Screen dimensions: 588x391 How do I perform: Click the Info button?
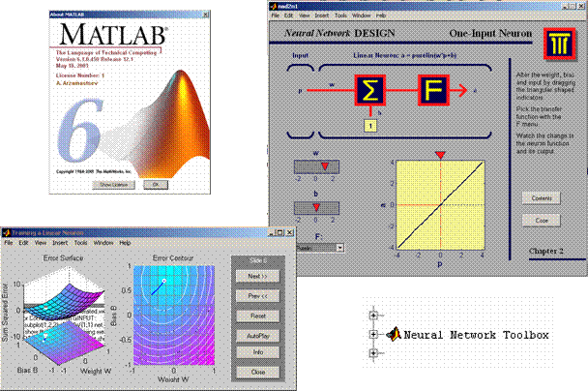tap(257, 352)
